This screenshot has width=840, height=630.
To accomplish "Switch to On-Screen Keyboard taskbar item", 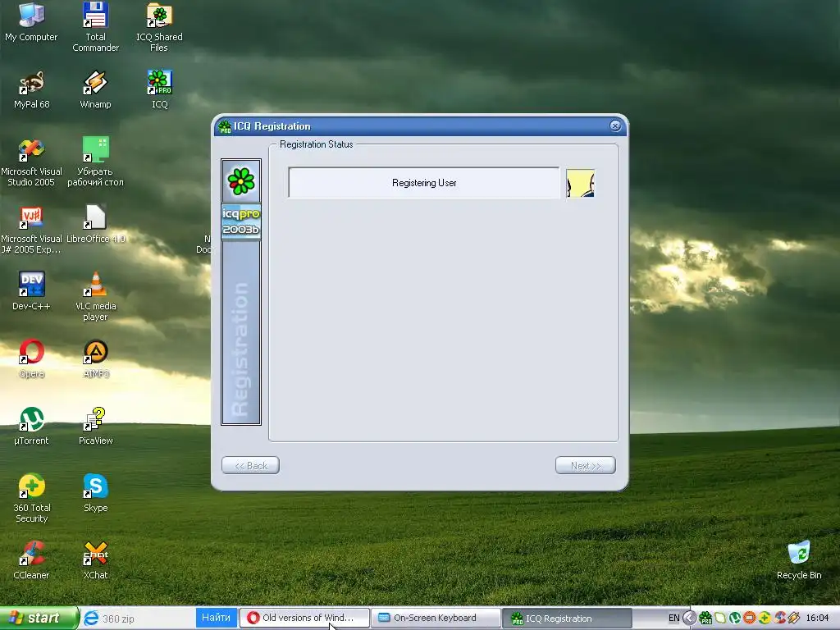I will (436, 618).
